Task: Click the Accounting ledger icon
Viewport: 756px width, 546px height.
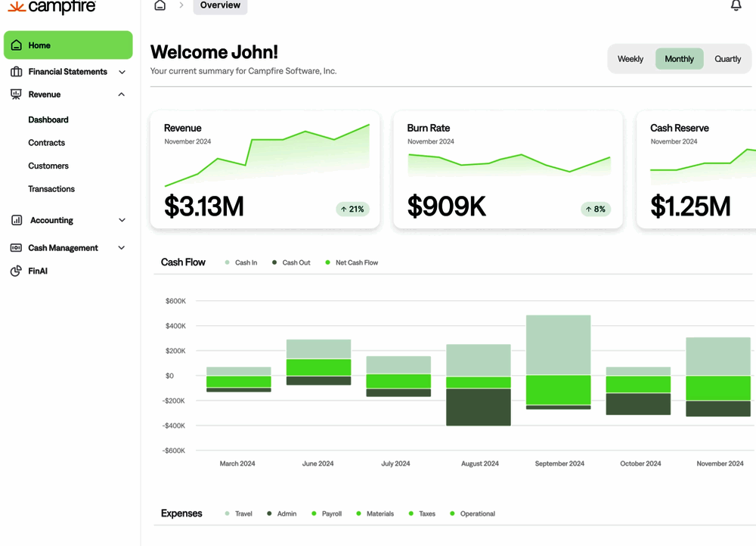Action: [16, 220]
